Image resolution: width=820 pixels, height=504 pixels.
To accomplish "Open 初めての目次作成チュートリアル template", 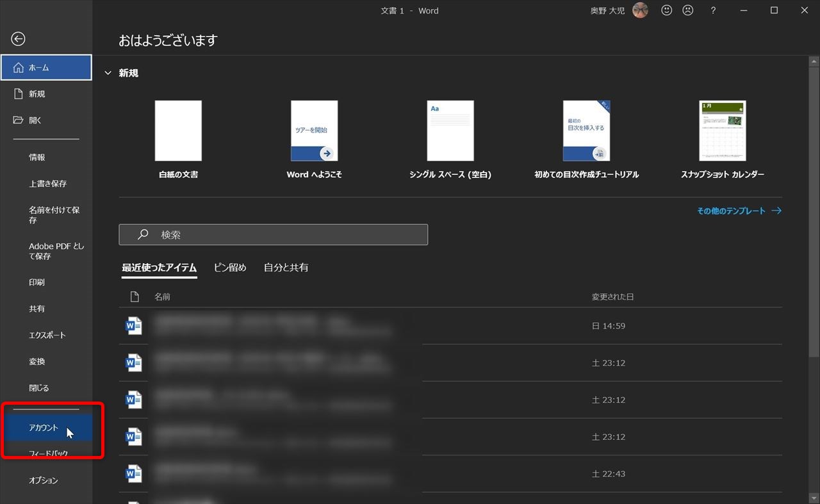I will click(x=586, y=139).
